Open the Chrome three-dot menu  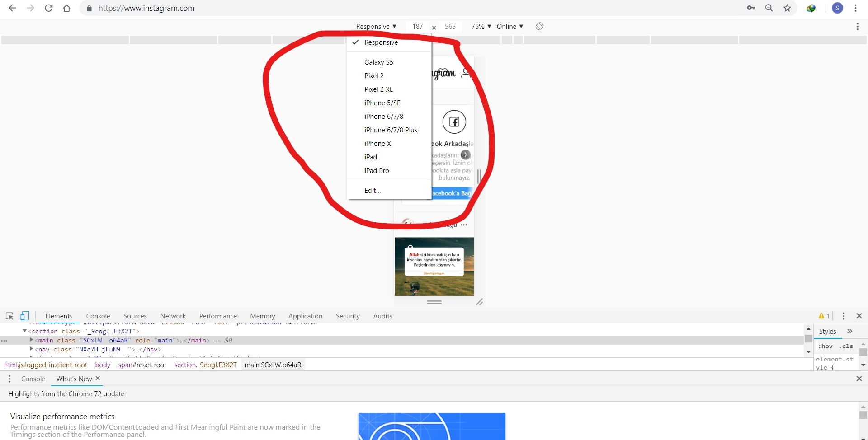tap(855, 8)
